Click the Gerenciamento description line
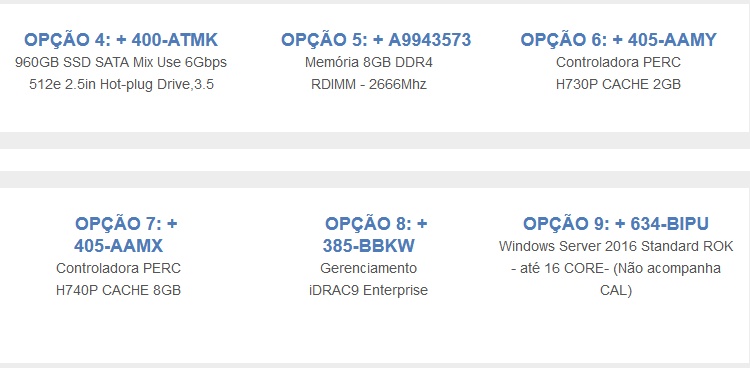Viewport: 750px width, 368px height. pos(368,268)
